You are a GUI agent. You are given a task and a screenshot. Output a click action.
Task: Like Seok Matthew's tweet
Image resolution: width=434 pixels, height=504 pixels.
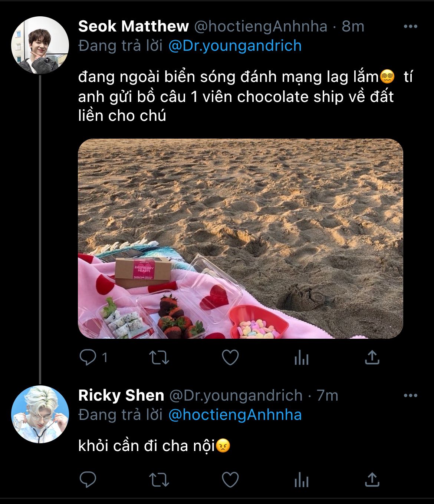coord(230,358)
